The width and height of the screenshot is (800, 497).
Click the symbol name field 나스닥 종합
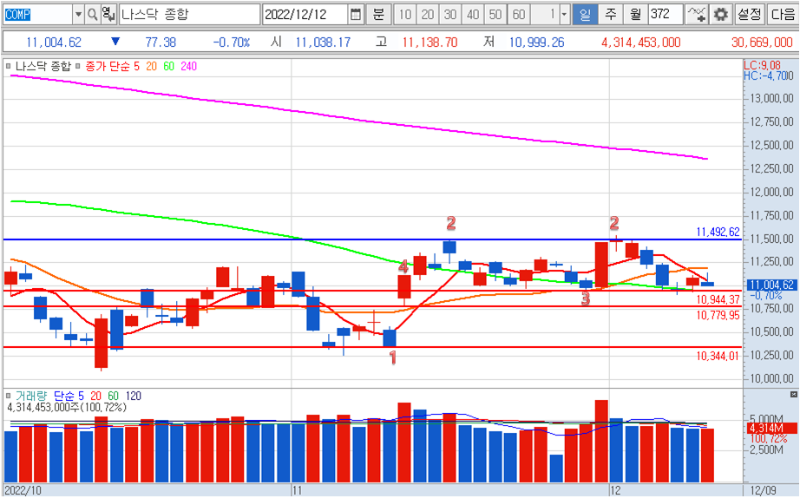tap(189, 14)
